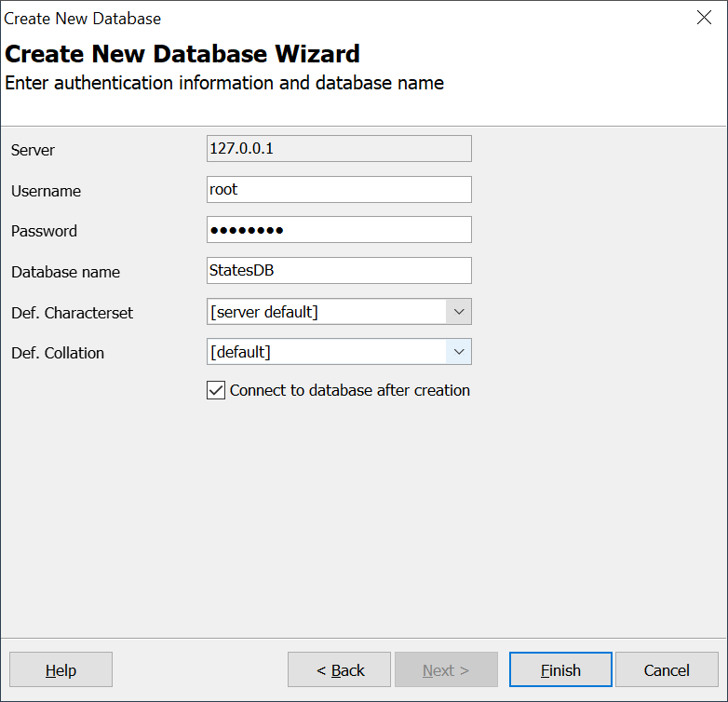Click the Def. Collation label
The height and width of the screenshot is (702, 728).
pos(58,353)
